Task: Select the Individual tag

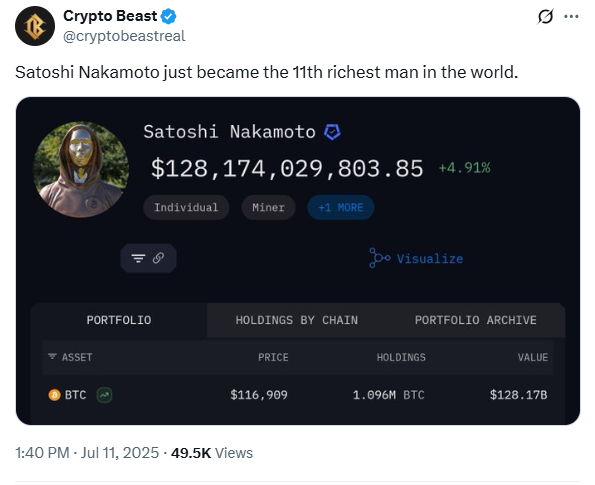Action: (x=186, y=208)
